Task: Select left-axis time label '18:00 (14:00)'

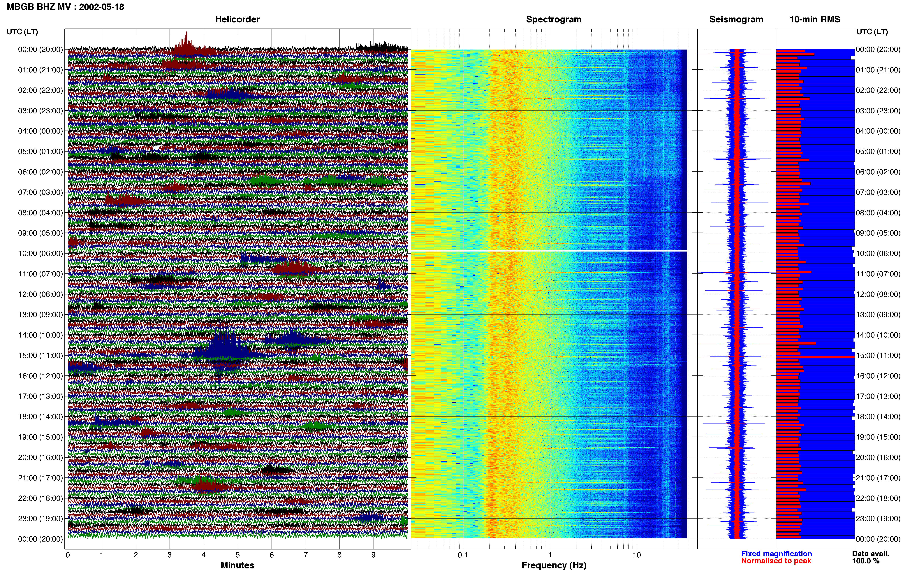Action: 41,417
